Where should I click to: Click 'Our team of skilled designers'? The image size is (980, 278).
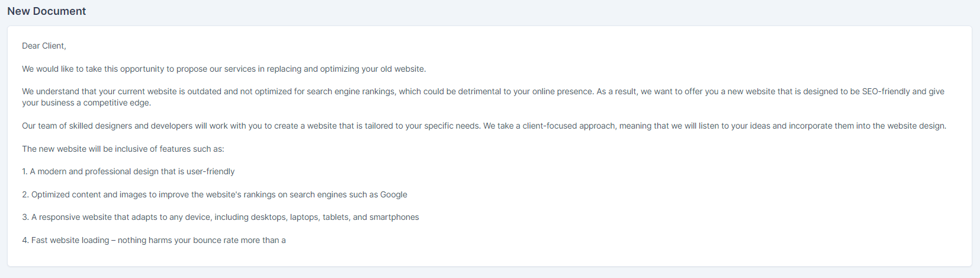pyautogui.click(x=77, y=126)
